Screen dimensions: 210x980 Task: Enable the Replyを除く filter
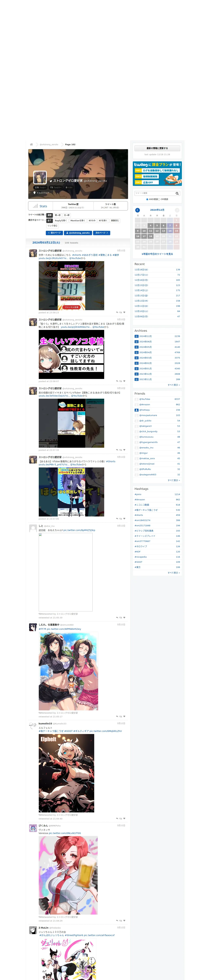point(61,221)
